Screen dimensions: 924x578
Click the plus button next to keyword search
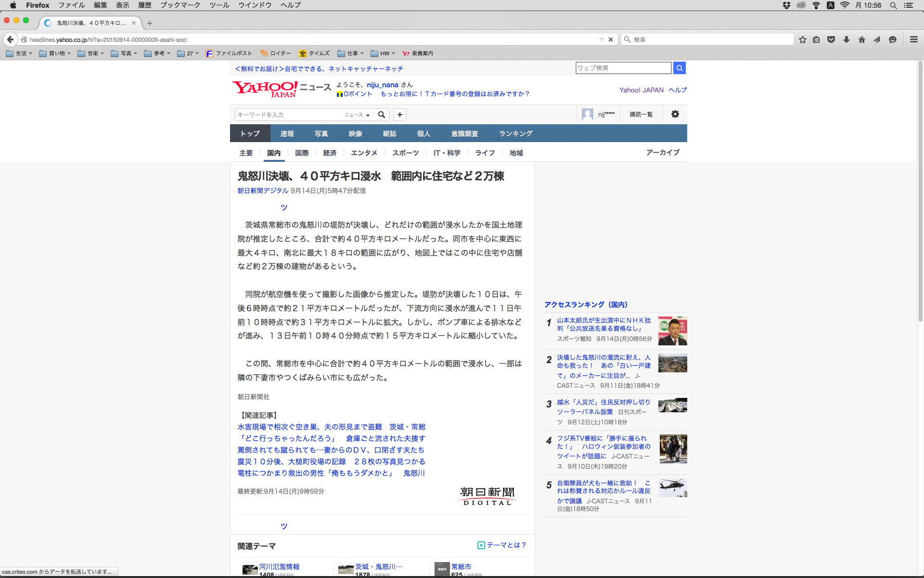(399, 115)
